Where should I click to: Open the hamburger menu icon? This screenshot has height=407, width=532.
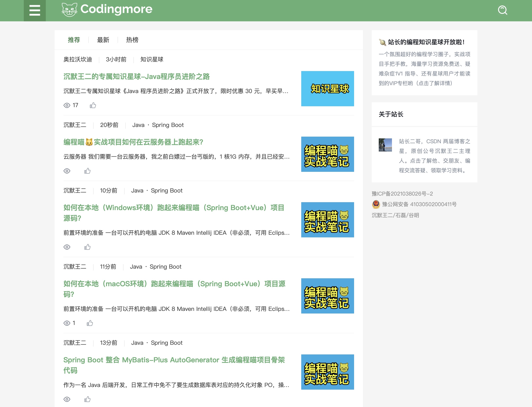(35, 10)
